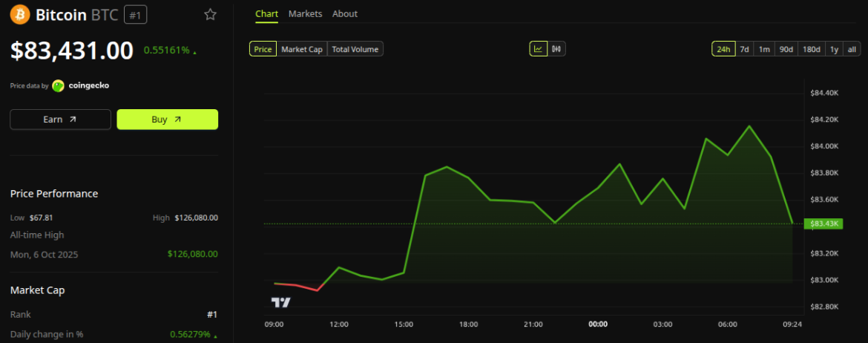The width and height of the screenshot is (868, 343).
Task: Set chart range to all
Action: [852, 49]
